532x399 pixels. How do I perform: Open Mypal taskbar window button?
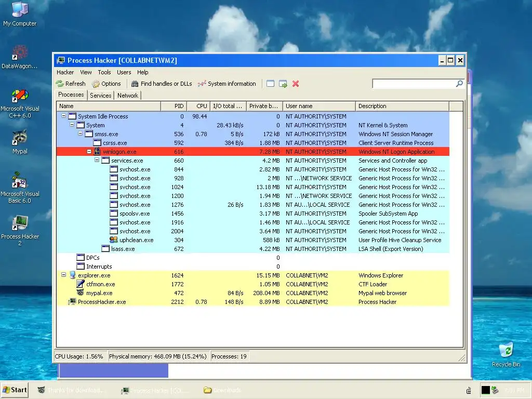[72, 390]
